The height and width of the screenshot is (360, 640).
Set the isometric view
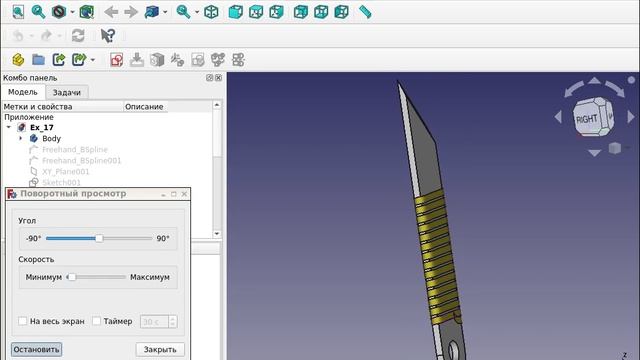211,12
